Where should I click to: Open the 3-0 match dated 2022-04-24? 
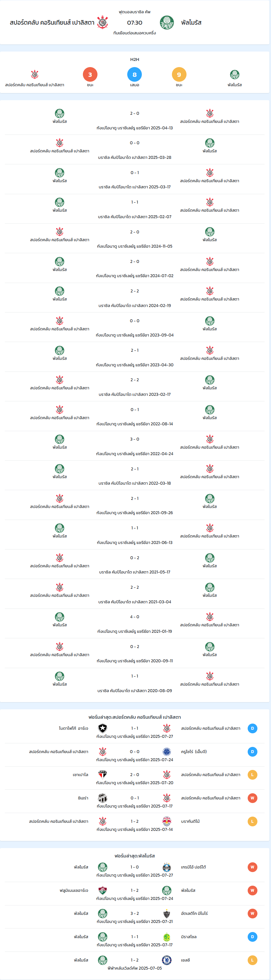pos(135,446)
